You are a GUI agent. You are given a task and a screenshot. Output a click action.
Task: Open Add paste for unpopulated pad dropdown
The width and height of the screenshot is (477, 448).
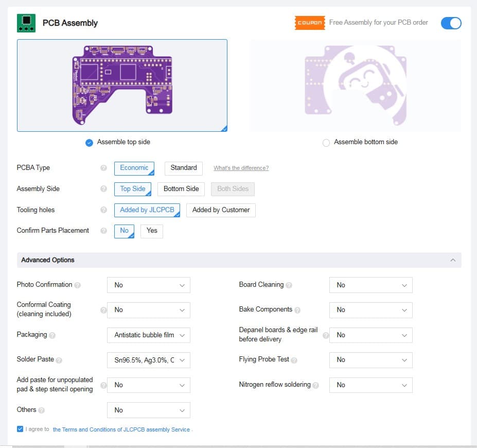(149, 385)
